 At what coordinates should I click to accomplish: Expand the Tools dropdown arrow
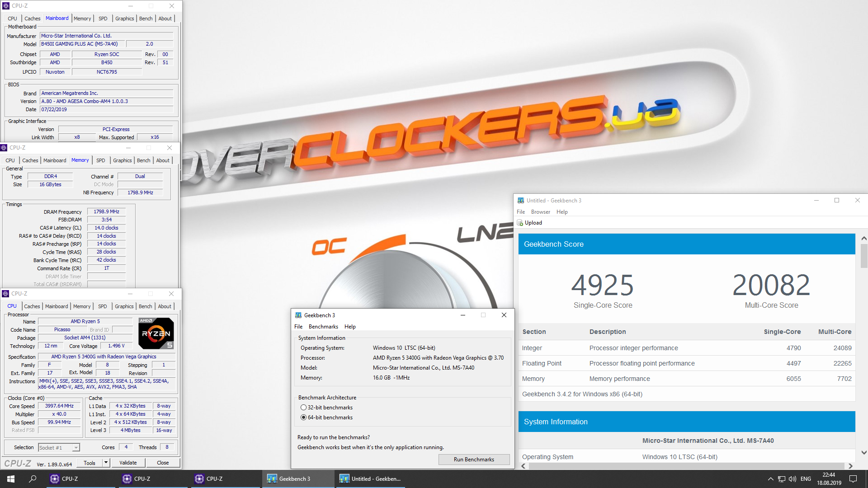coord(106,463)
